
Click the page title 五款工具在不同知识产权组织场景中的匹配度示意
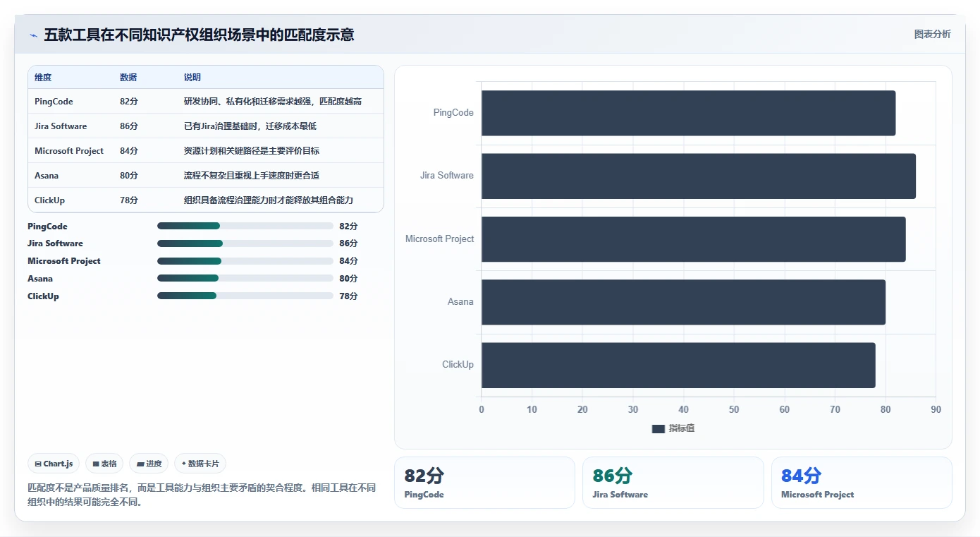pyautogui.click(x=200, y=35)
